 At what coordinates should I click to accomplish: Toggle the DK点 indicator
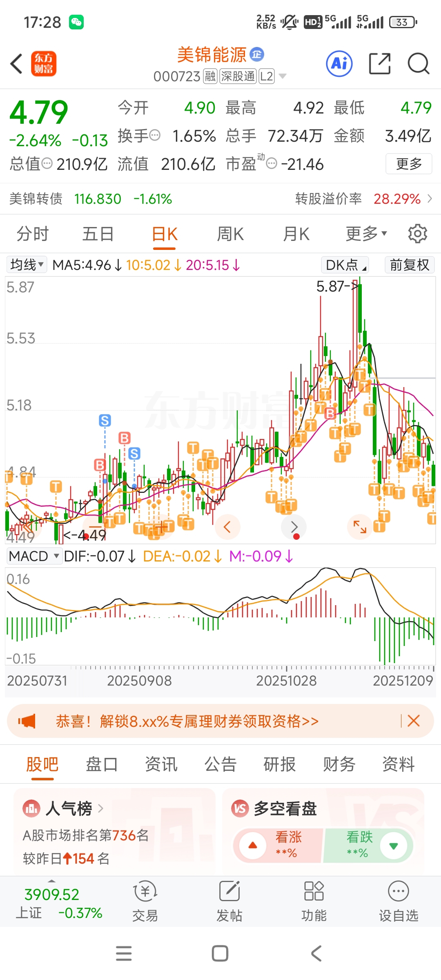point(345,265)
